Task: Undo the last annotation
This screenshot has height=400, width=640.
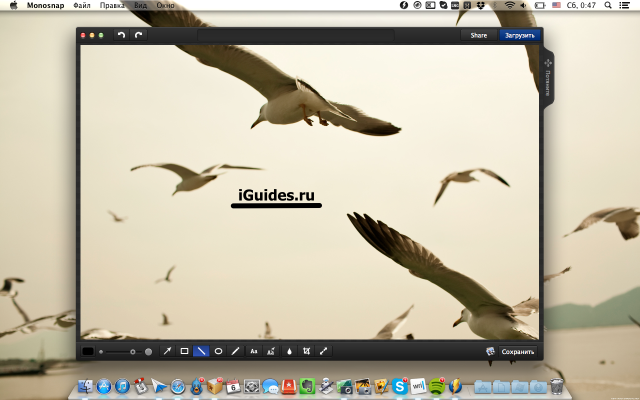Action: 121,35
